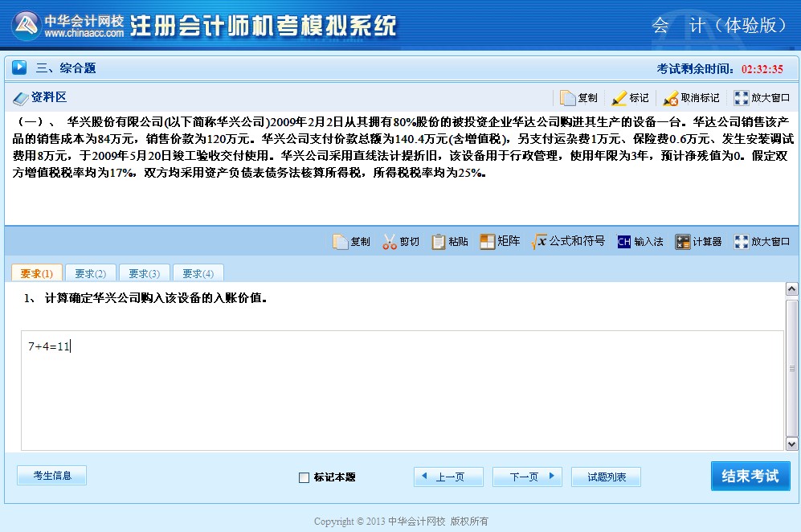The height and width of the screenshot is (532, 801).
Task: Open the 矩阵 matrix tool
Action: click(x=499, y=241)
